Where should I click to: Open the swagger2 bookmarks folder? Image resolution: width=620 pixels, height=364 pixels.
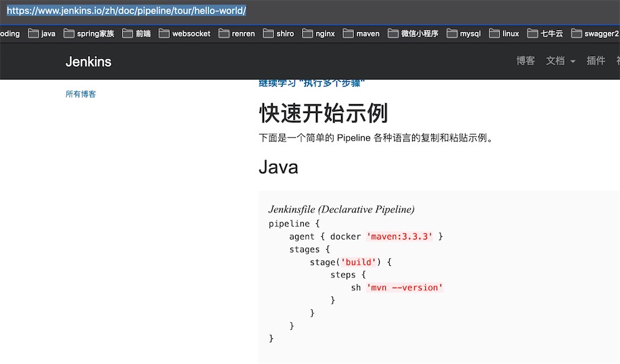click(595, 34)
